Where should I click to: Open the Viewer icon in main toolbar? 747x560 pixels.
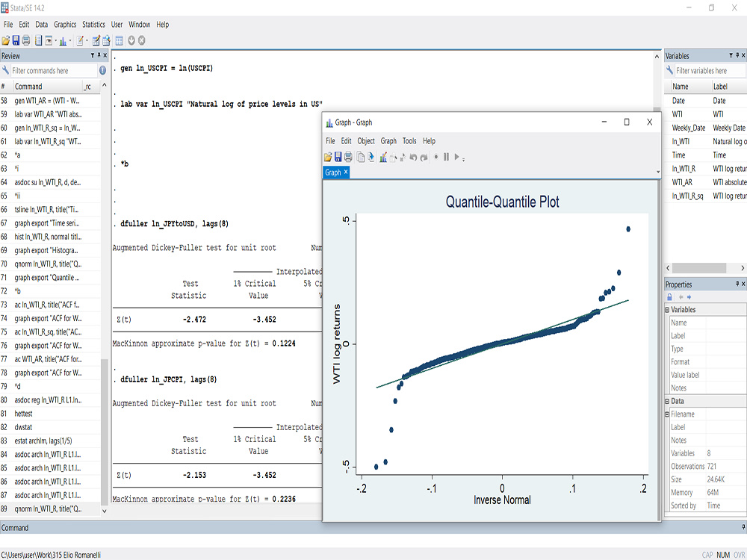click(49, 41)
